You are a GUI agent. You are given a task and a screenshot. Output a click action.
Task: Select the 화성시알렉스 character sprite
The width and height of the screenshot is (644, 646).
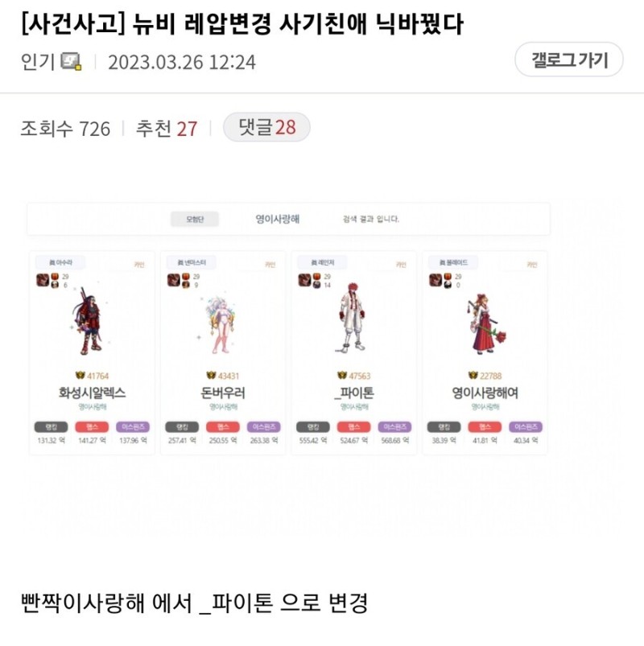87,321
